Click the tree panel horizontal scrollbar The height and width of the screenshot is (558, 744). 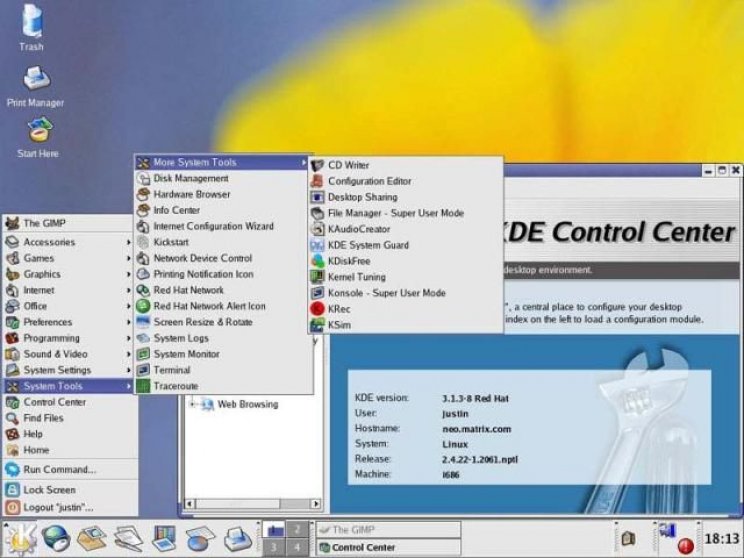pyautogui.click(x=253, y=503)
